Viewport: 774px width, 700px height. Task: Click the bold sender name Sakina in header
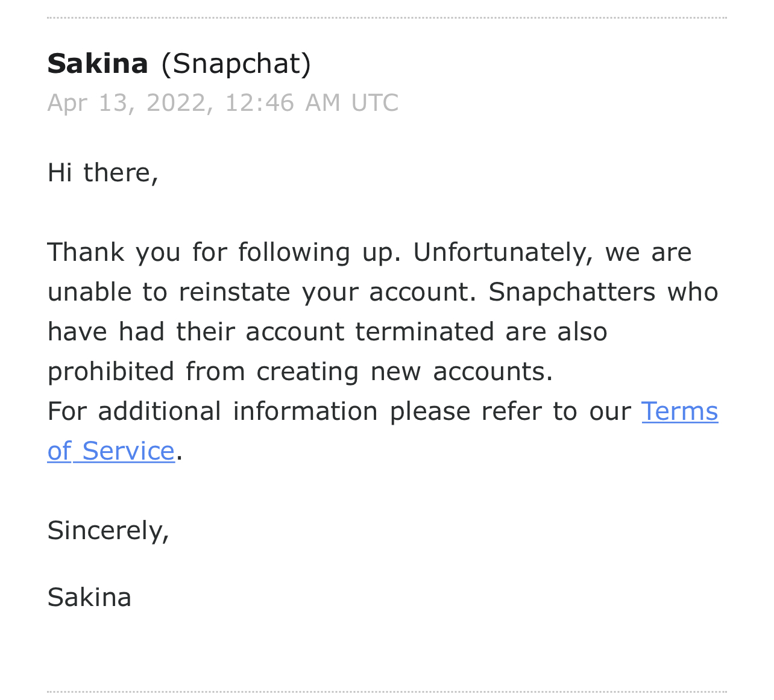pyautogui.click(x=98, y=64)
